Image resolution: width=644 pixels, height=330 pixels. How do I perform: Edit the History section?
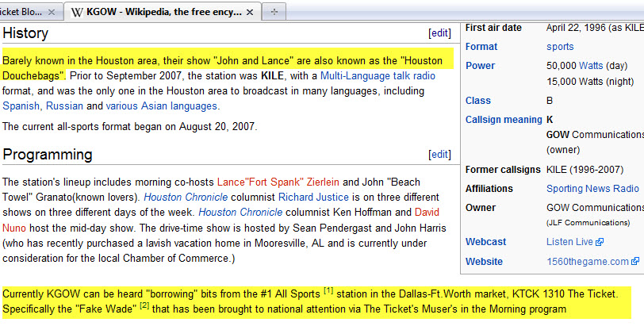(x=440, y=33)
